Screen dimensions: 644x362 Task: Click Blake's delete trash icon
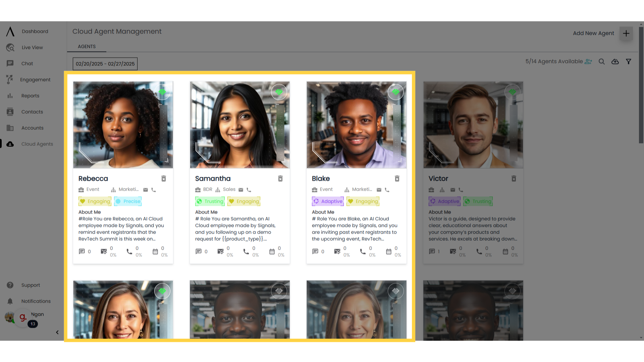pos(397,179)
